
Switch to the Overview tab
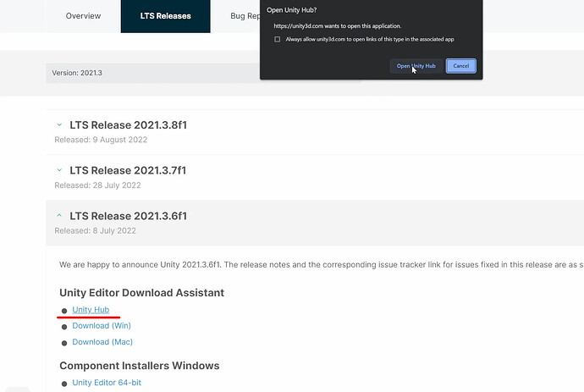point(83,16)
